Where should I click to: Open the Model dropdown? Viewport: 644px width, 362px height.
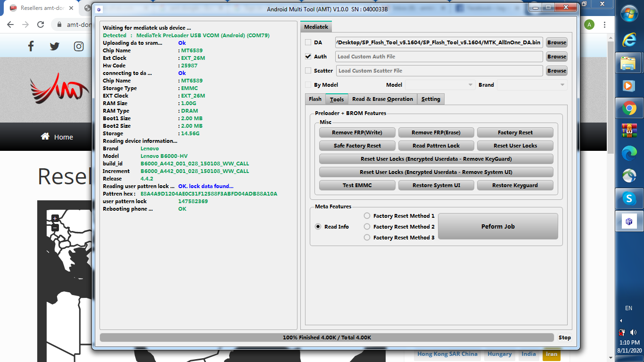click(440, 85)
